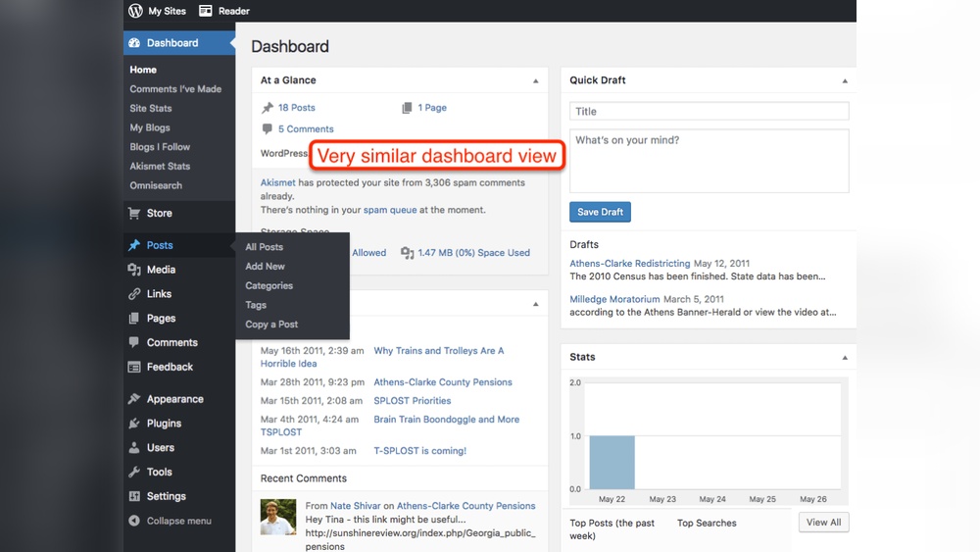Image resolution: width=980 pixels, height=552 pixels.
Task: Click the Links chain icon
Action: click(x=134, y=294)
